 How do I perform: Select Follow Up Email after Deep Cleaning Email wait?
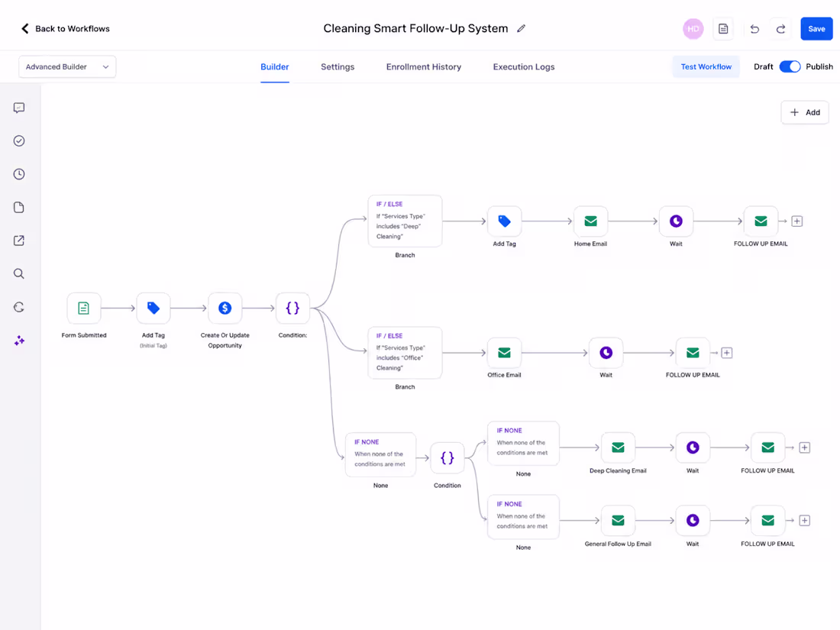click(767, 447)
